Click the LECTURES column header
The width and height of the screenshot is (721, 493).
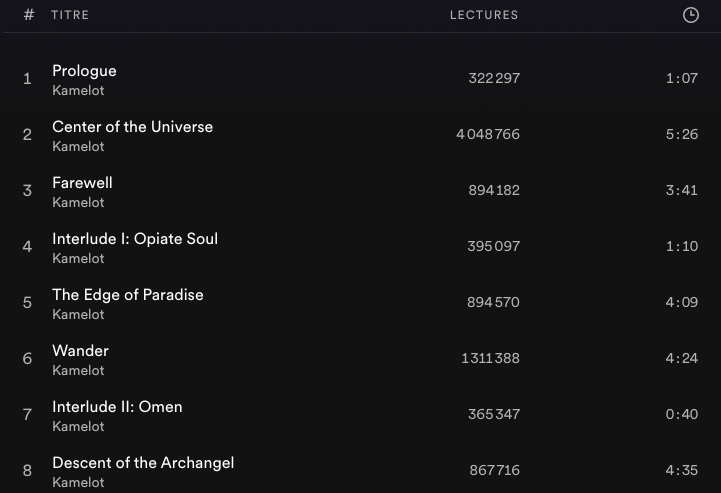(x=484, y=15)
